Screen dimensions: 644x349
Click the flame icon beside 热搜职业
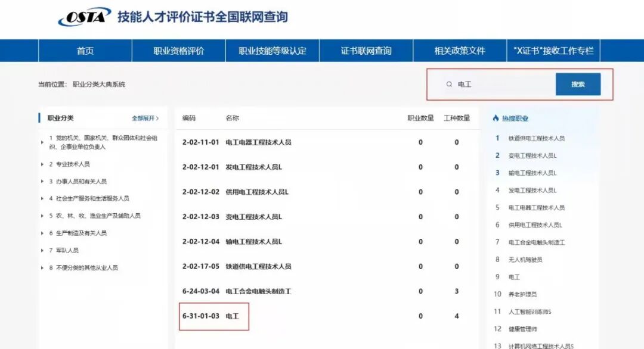[496, 118]
